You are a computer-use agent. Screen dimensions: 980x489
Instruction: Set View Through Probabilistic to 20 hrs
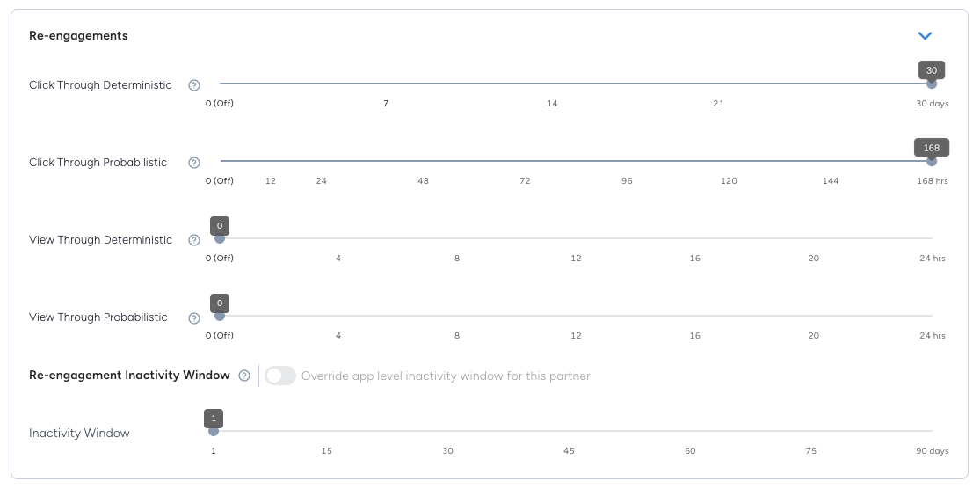(x=813, y=316)
